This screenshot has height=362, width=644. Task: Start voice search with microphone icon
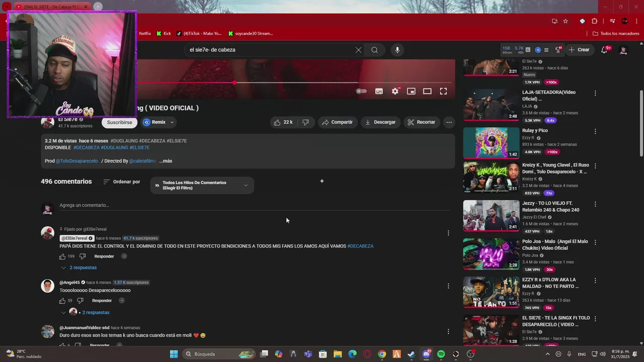397,50
